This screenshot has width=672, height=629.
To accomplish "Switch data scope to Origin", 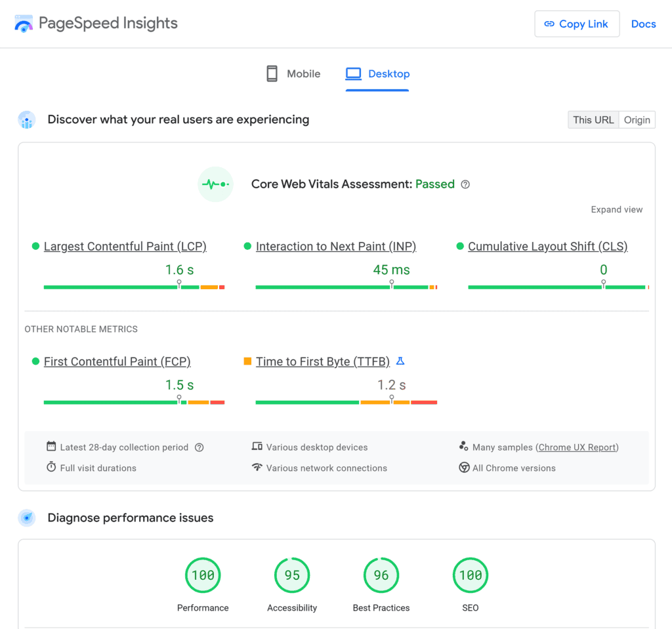I will point(637,119).
